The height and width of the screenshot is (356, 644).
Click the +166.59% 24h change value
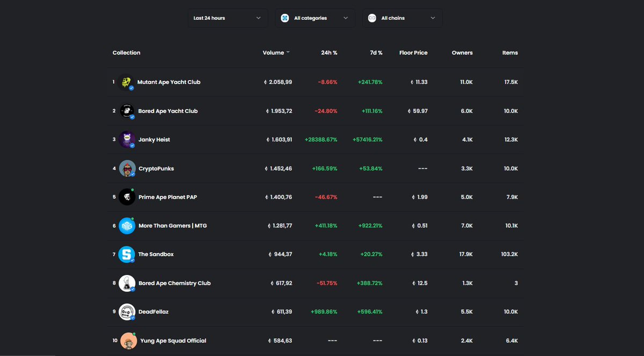click(x=325, y=169)
